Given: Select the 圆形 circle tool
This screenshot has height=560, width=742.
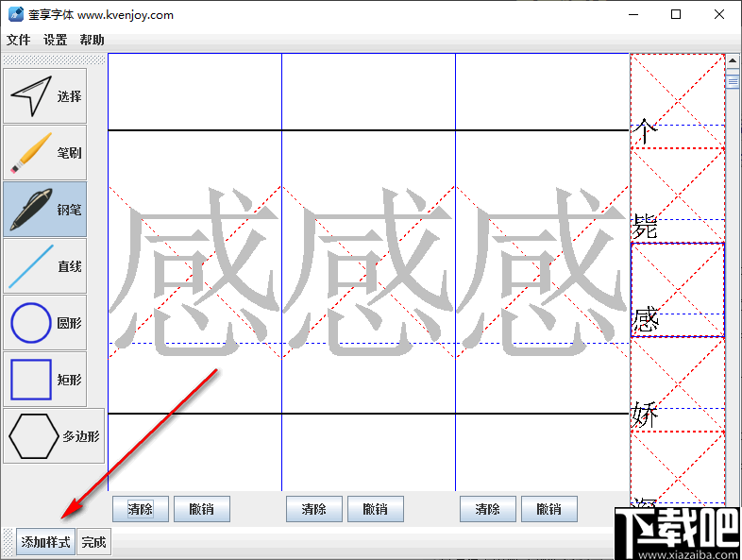Looking at the screenshot, I should tap(45, 323).
